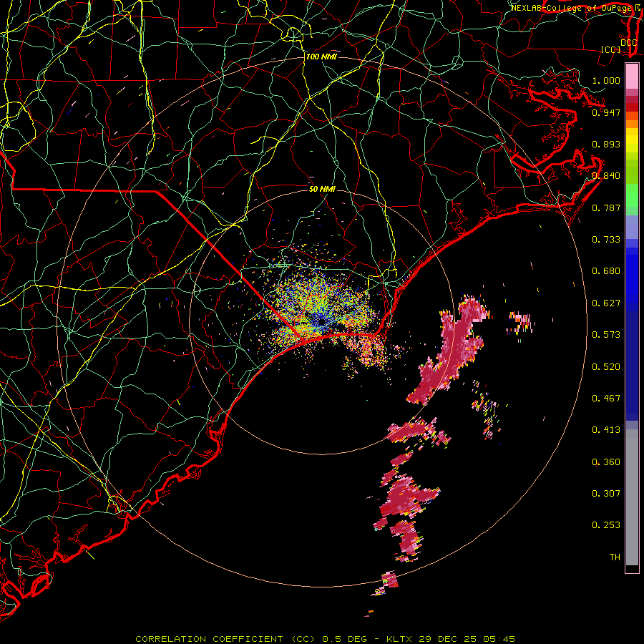Image resolution: width=644 pixels, height=644 pixels.
Task: Select the 0.307 scale value
Action: (606, 494)
